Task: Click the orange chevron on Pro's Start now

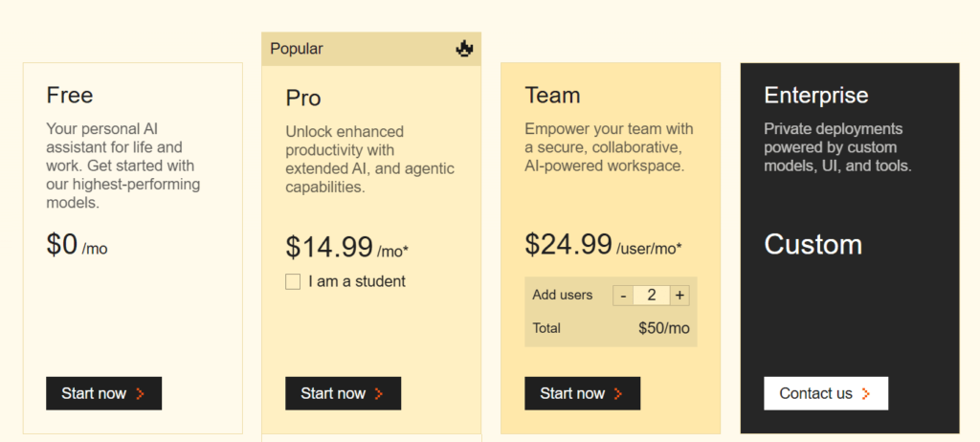Action: click(379, 393)
